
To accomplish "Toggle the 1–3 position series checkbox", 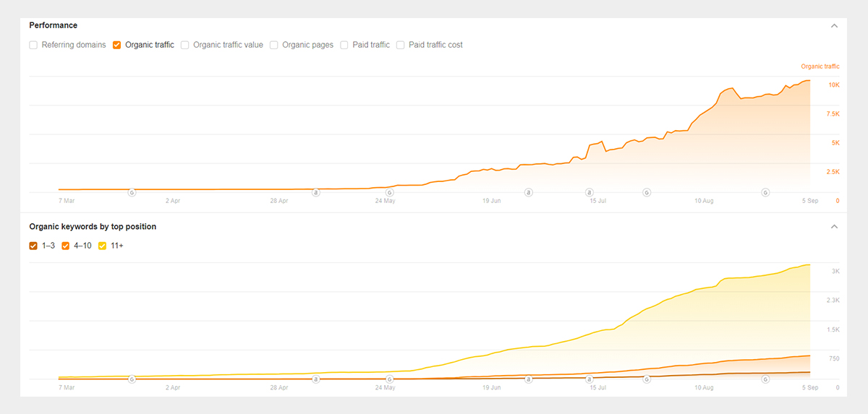I will (x=33, y=246).
